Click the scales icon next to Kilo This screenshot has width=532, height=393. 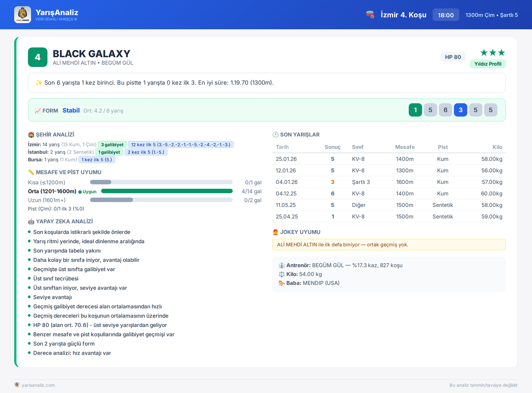tap(282, 274)
